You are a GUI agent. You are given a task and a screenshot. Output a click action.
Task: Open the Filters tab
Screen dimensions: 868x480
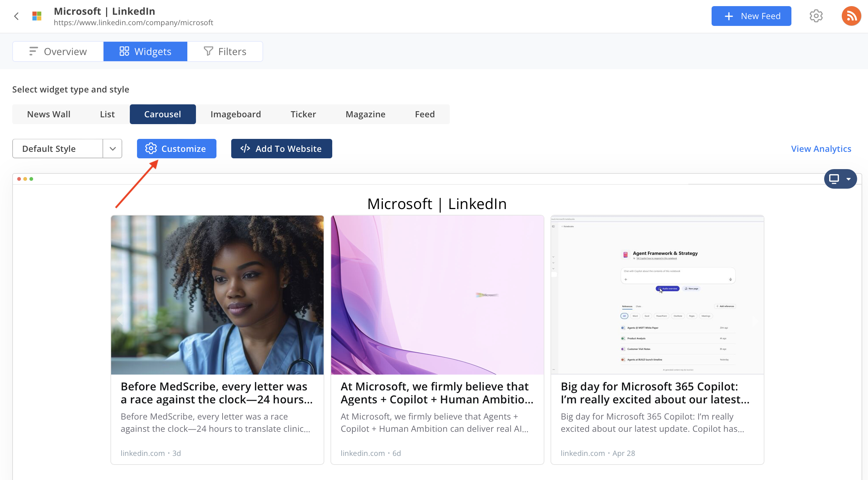(225, 51)
